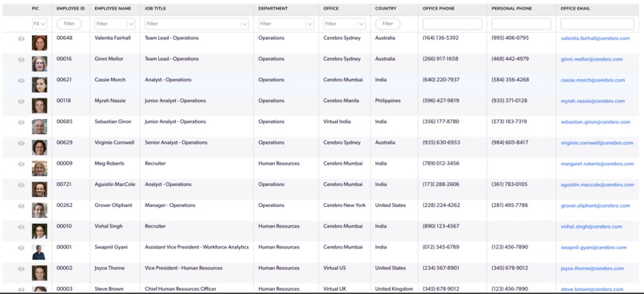Viewport: 644px width, 294px height.
Task: Click 'Assistant Vice President - Workforce Analytics' cell
Action: (x=197, y=247)
